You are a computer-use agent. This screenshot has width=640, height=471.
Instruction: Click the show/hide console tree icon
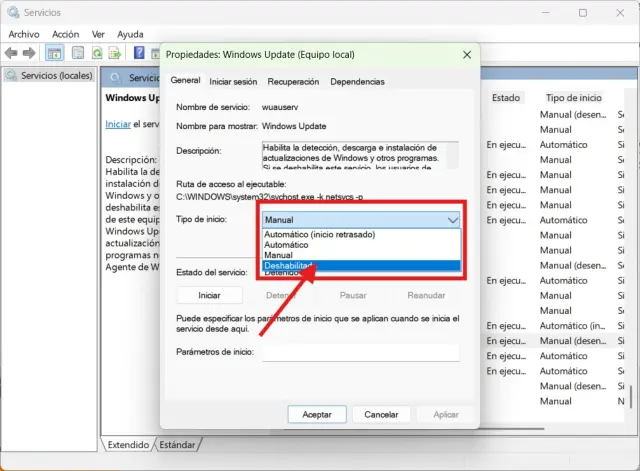point(54,52)
